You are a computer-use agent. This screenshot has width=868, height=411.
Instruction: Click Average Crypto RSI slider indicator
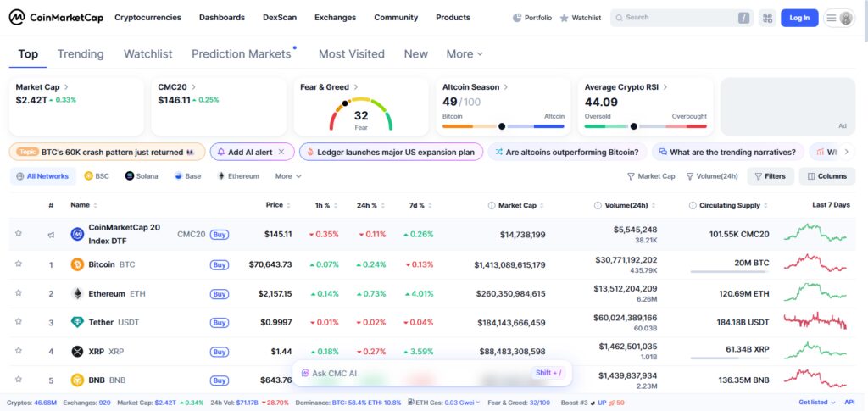tap(634, 126)
